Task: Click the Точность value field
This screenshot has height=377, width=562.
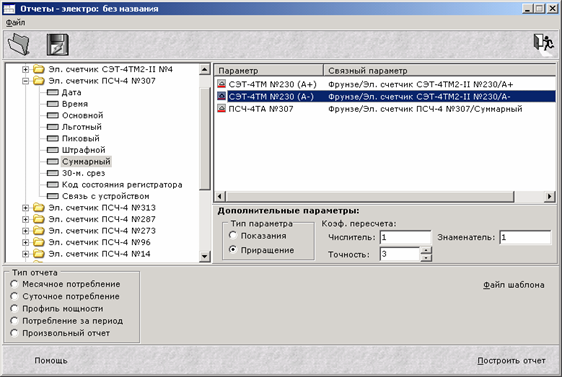Action: point(400,254)
